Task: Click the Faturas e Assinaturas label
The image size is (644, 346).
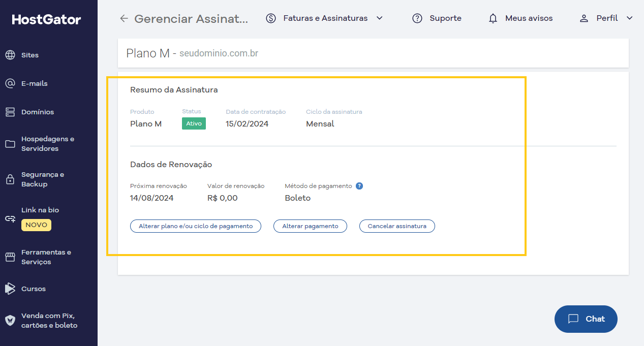Action: [x=325, y=18]
